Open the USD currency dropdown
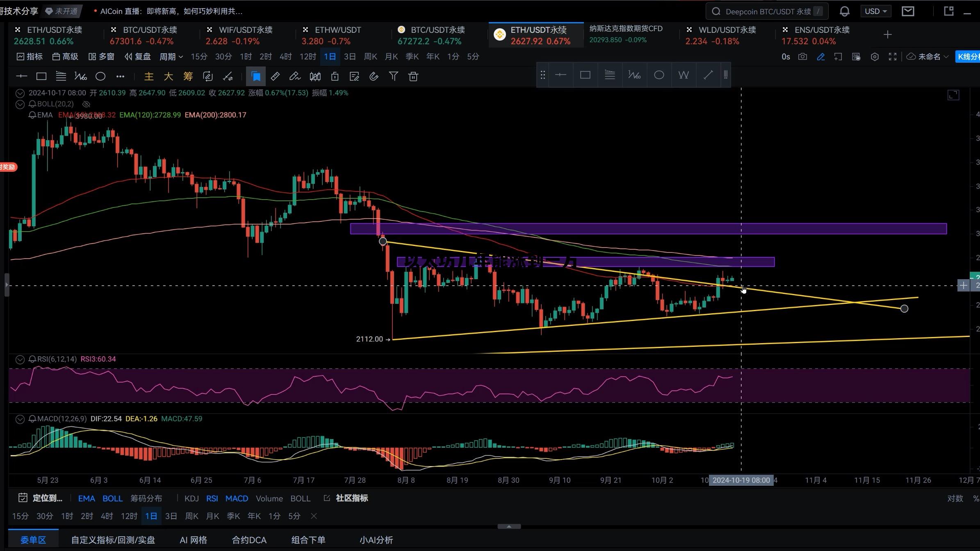 pyautogui.click(x=875, y=11)
